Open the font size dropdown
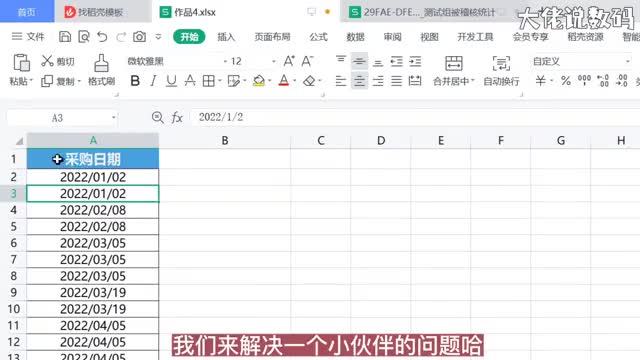The height and width of the screenshot is (360, 640). tap(273, 62)
